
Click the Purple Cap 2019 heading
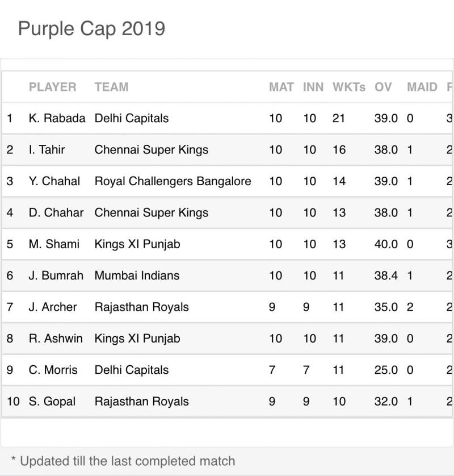click(91, 28)
